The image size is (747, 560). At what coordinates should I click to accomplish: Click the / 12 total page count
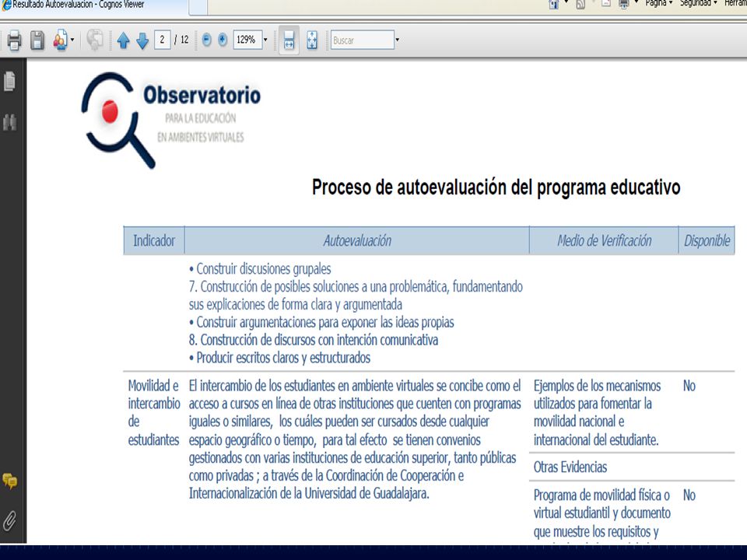[181, 40]
